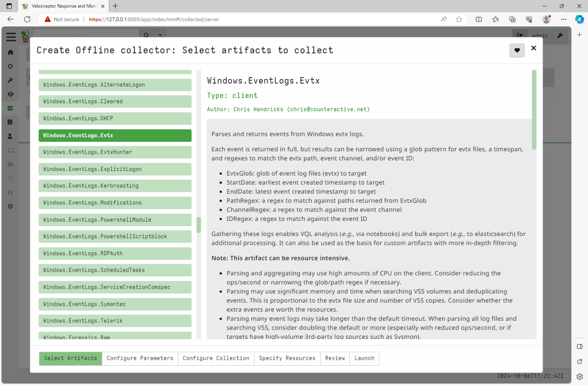The width and height of the screenshot is (588, 385).
Task: Select Windows.EventLogs.ScheduledTasks artifact
Action: click(115, 270)
